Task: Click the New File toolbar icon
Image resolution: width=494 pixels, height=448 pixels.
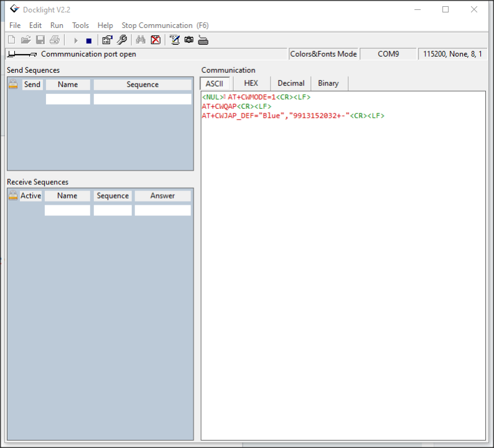Action: click(11, 40)
